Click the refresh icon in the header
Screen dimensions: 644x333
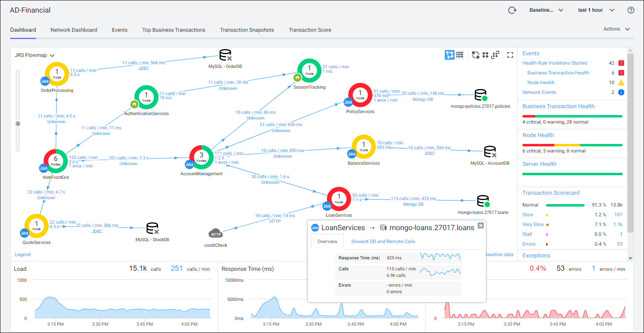point(512,10)
